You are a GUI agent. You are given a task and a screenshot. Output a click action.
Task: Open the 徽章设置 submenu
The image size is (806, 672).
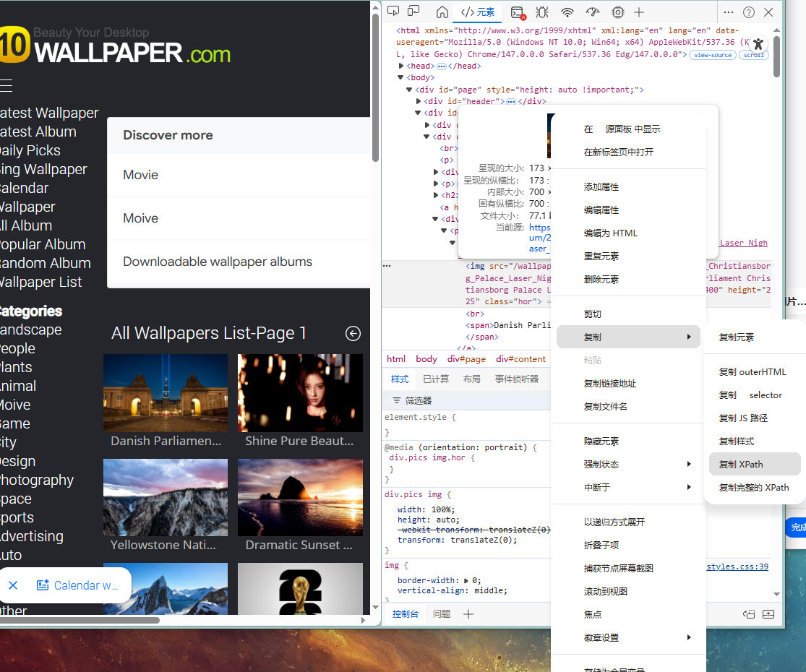click(x=627, y=637)
